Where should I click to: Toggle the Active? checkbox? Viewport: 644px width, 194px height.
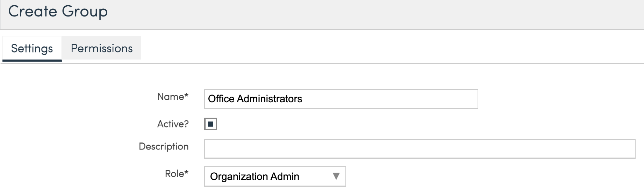210,124
